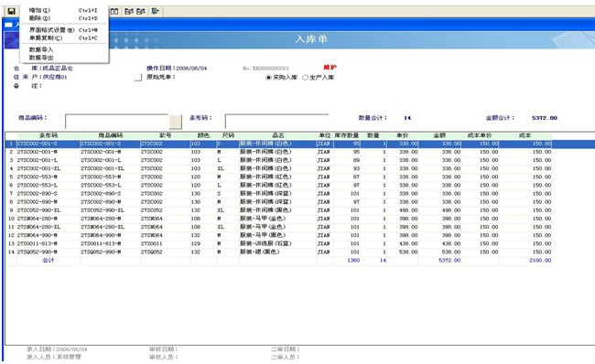Image resolution: width=595 pixels, height=364 pixels.
Task: Click unit price 538.00 in row 14
Action: point(408,252)
